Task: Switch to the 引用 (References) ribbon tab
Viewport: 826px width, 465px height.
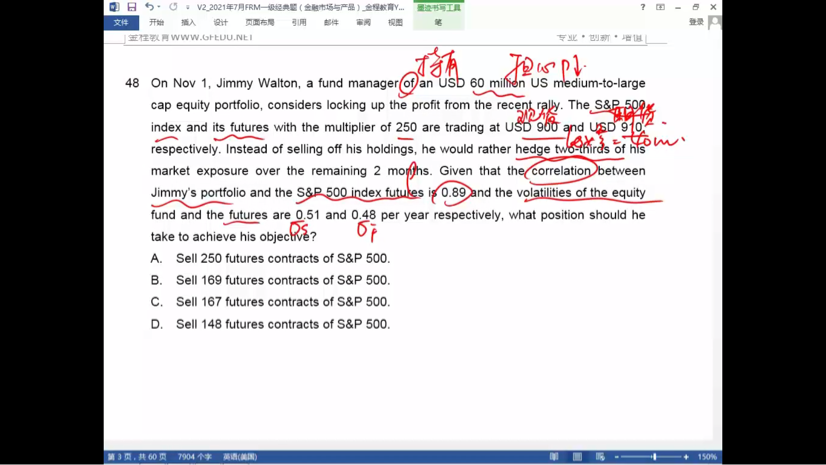Action: point(299,22)
